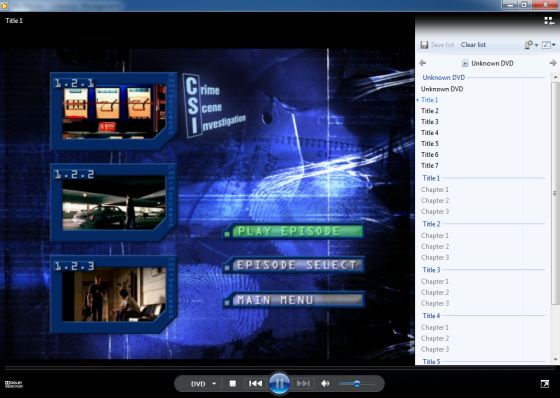This screenshot has height=398, width=560.
Task: Click the black Unknown DVD playlist row
Action: [442, 89]
